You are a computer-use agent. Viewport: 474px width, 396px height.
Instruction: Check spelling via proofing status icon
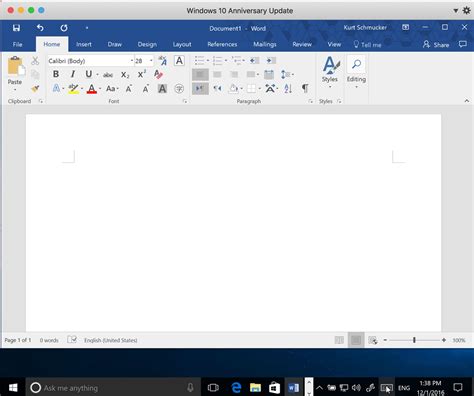72,340
